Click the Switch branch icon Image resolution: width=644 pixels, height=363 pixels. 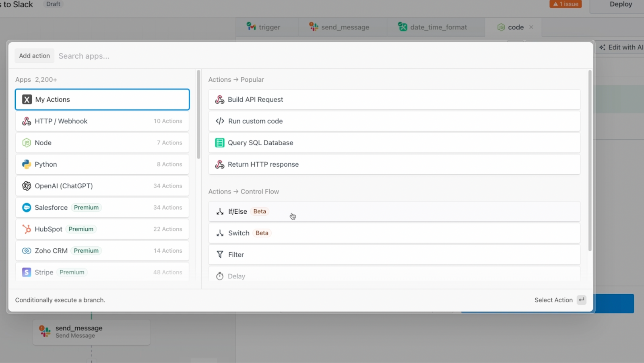(220, 233)
